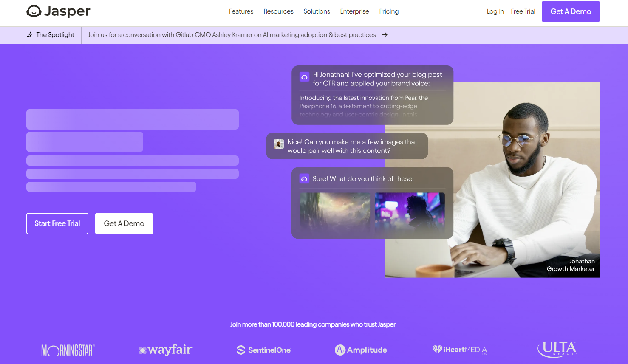Viewport: 628px width, 364px height.
Task: Click user avatar in 'Nice!' chat bubble
Action: click(279, 144)
